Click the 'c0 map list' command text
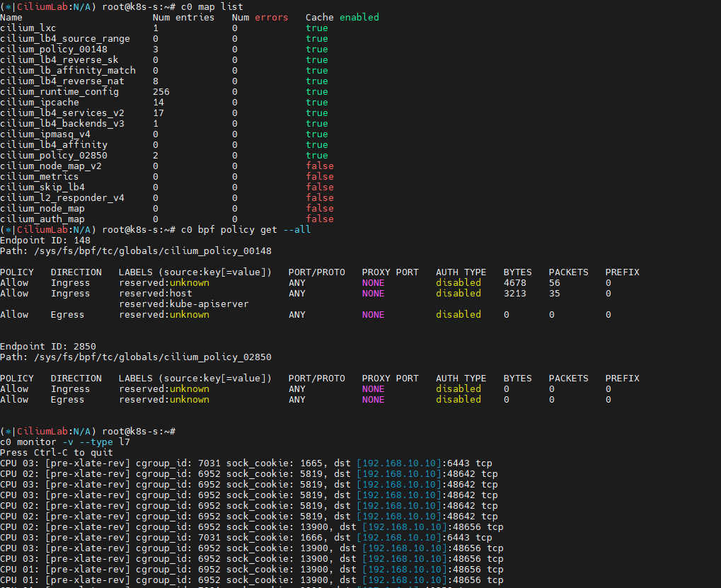Image resolution: width=721 pixels, height=588 pixels. coord(212,6)
